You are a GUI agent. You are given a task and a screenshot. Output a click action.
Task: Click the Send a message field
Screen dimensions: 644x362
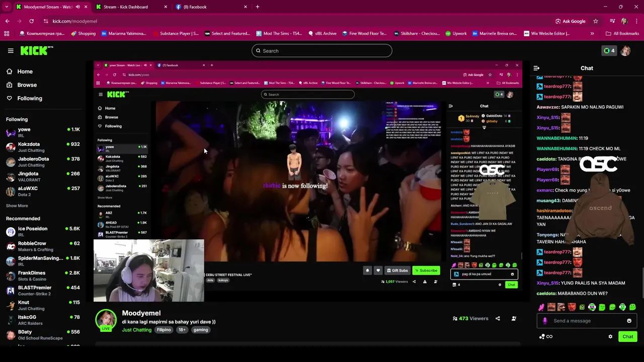coord(587,321)
